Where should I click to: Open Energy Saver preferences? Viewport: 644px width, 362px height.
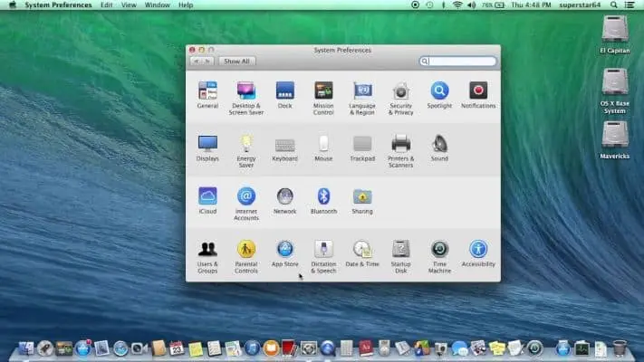click(246, 151)
